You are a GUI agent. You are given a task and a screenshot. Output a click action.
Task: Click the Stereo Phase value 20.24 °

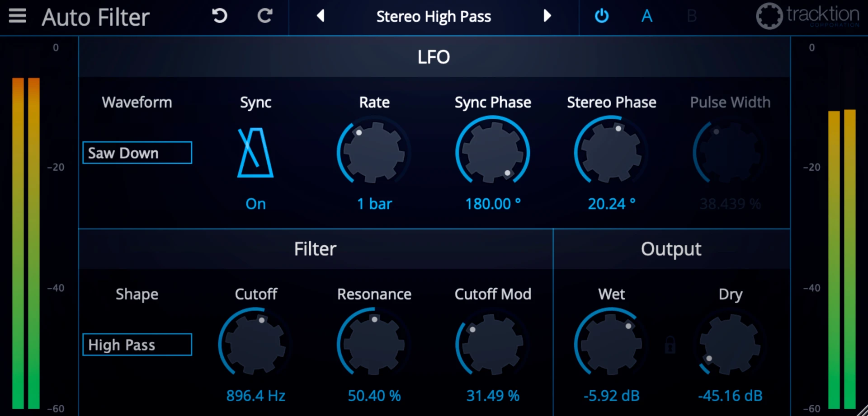tap(611, 204)
